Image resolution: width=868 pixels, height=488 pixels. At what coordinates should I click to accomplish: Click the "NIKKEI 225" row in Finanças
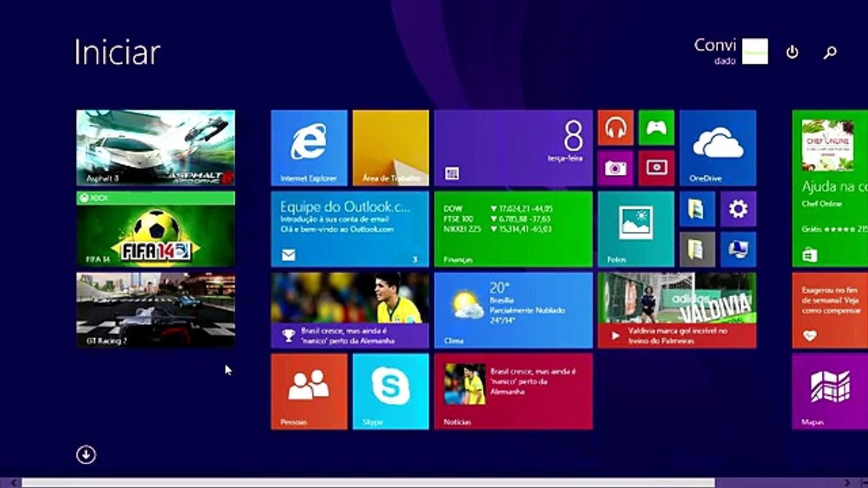tap(498, 229)
